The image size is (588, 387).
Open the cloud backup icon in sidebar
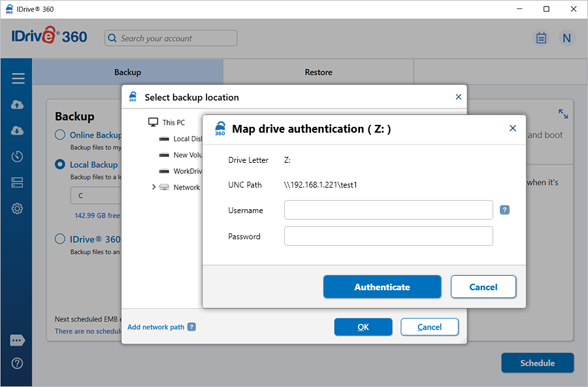(18, 105)
